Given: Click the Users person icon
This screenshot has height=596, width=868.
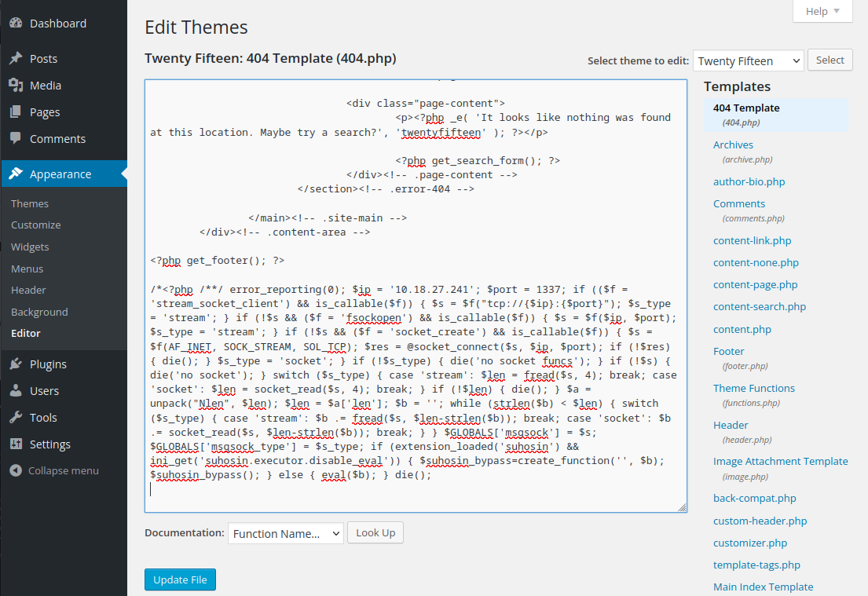Looking at the screenshot, I should coord(16,390).
